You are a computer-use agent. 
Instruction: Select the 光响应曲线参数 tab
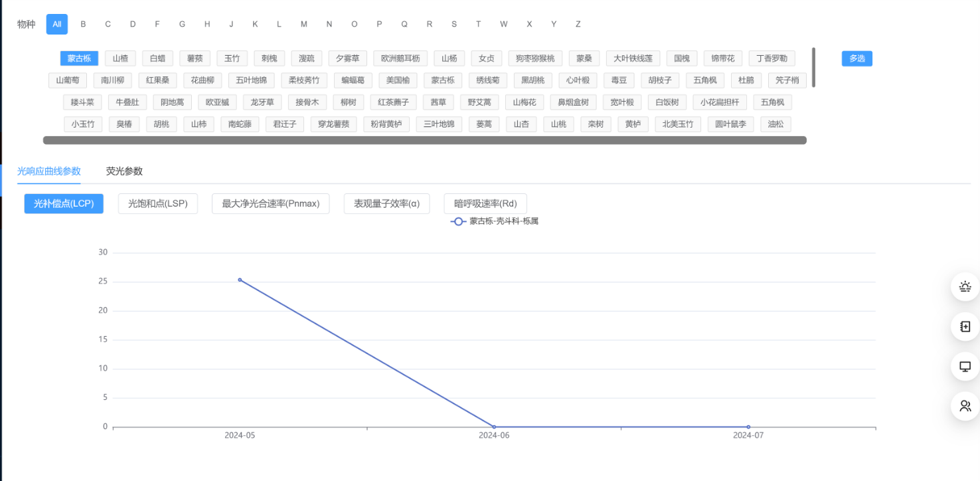[x=49, y=171]
